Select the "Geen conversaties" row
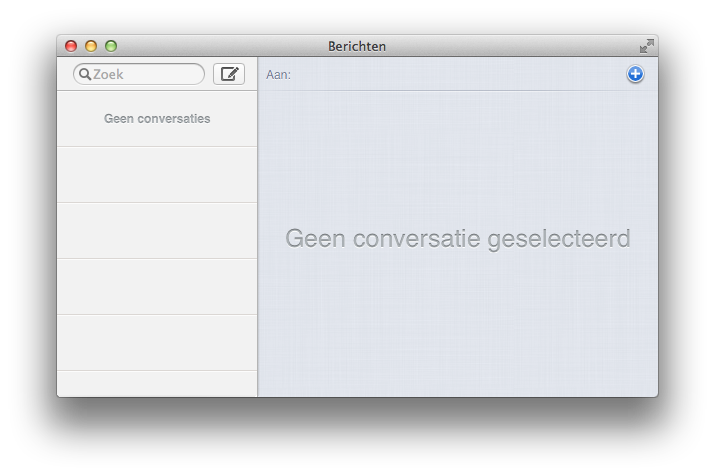This screenshot has width=715, height=476. coord(157,119)
